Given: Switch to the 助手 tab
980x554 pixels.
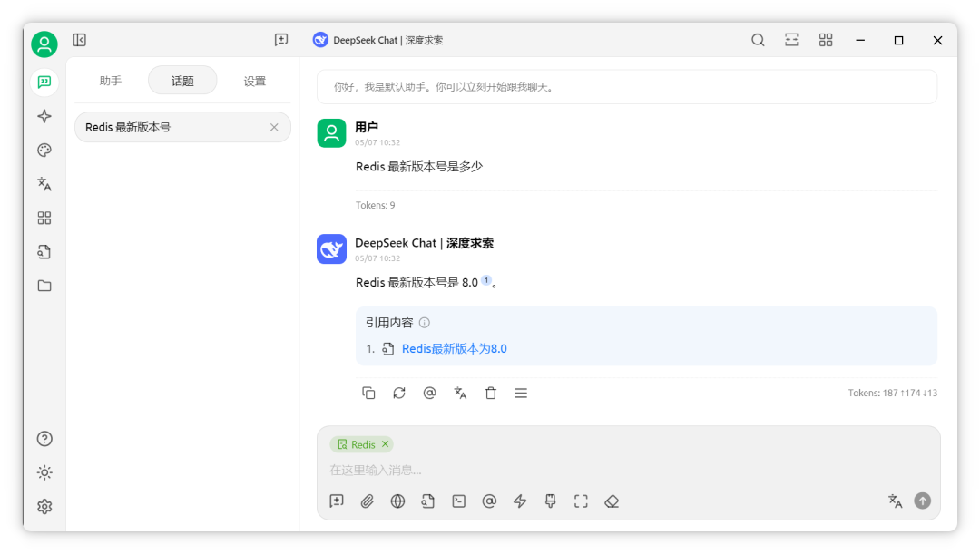Looking at the screenshot, I should 111,81.
